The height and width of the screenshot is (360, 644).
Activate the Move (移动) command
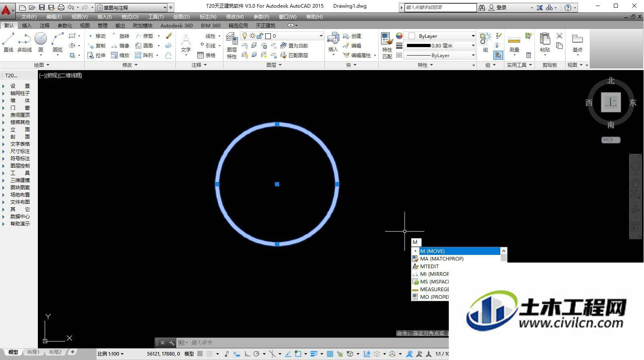click(x=96, y=36)
